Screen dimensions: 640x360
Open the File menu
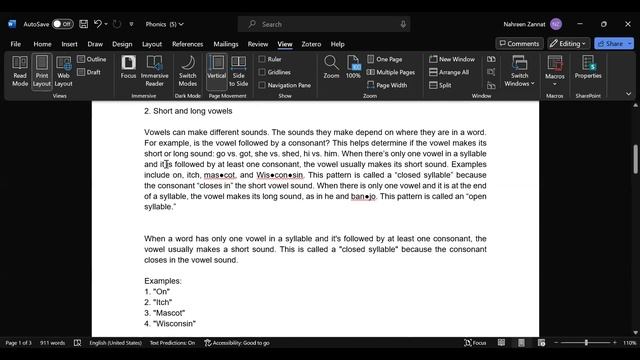tap(16, 44)
